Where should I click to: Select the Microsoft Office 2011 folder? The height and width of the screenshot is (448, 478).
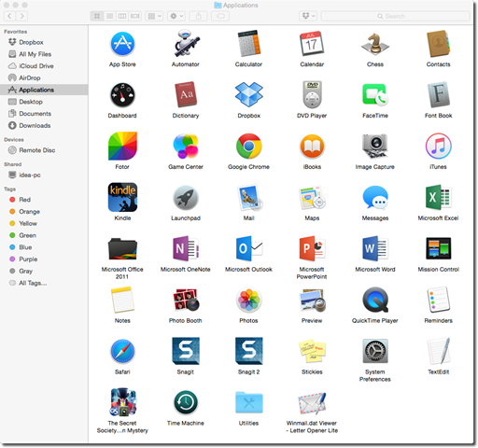pyautogui.click(x=122, y=249)
